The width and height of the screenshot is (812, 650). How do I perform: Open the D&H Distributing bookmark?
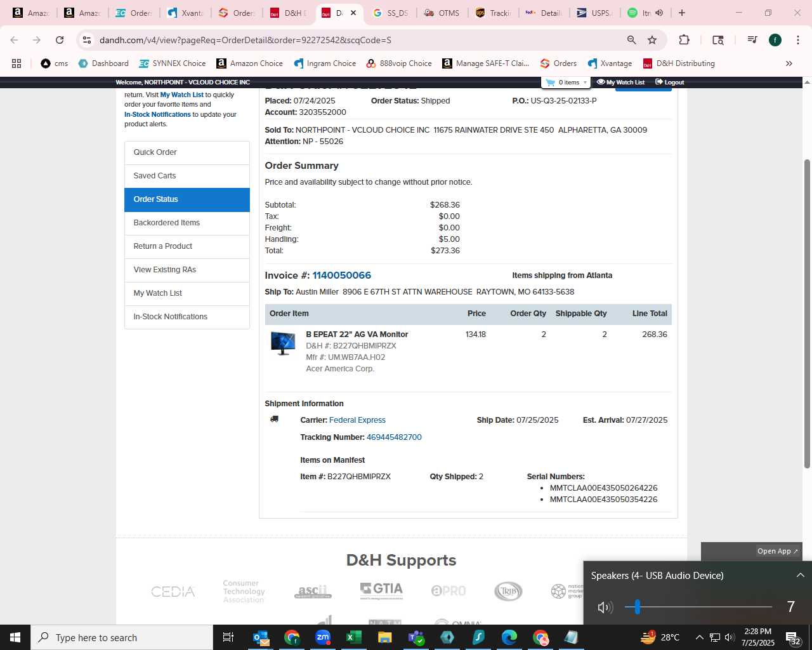pos(679,63)
